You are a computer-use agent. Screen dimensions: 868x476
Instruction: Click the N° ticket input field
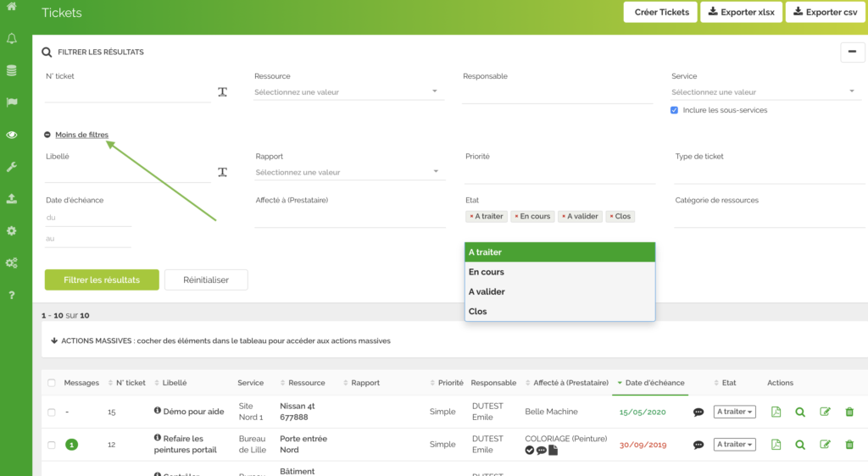127,92
